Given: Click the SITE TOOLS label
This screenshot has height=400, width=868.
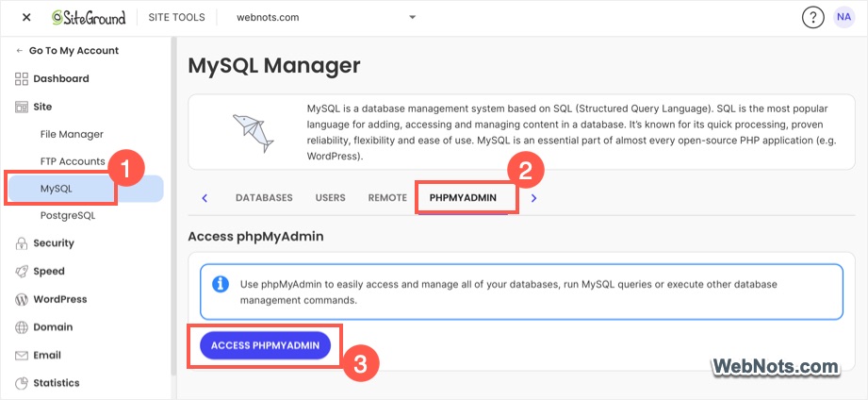Looking at the screenshot, I should (176, 17).
